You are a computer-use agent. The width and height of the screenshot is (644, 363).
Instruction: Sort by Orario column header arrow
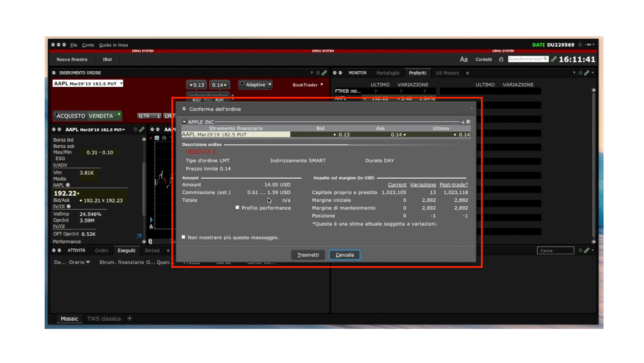[88, 262]
